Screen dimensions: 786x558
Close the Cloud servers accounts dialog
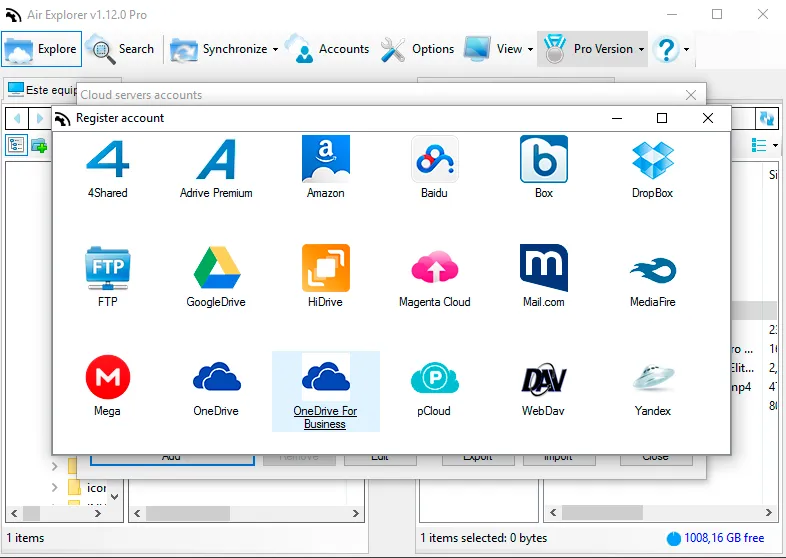[691, 95]
